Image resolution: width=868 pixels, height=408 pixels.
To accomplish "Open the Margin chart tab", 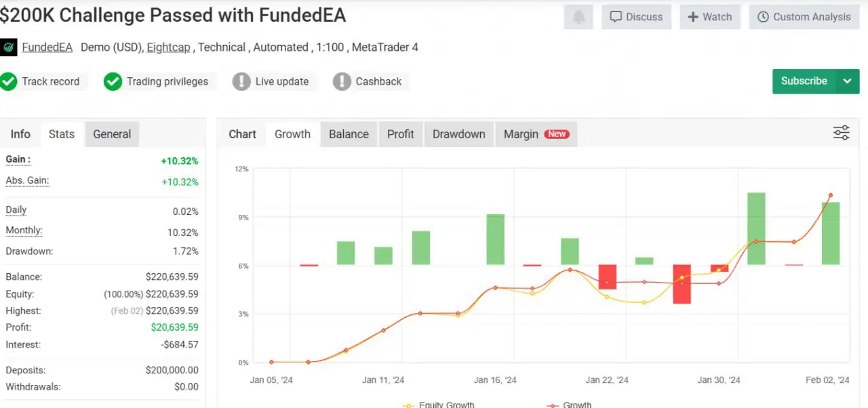I will pos(521,134).
